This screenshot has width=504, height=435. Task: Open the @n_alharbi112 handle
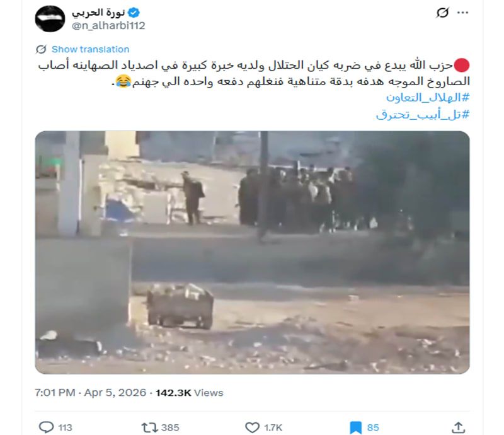[108, 25]
